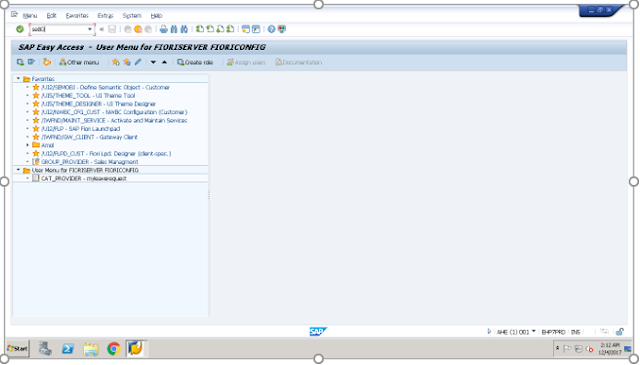640x365 pixels.
Task: Click the First Page icon
Action: (x=200, y=29)
